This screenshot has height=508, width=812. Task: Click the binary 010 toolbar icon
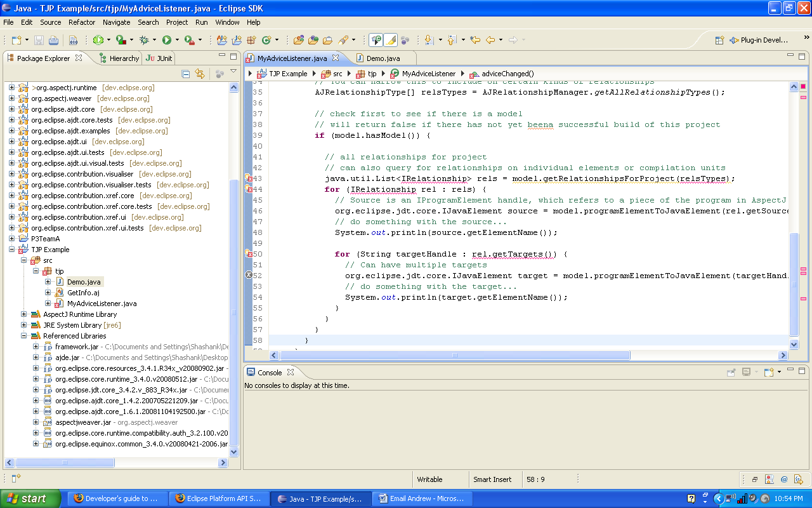[x=73, y=40]
